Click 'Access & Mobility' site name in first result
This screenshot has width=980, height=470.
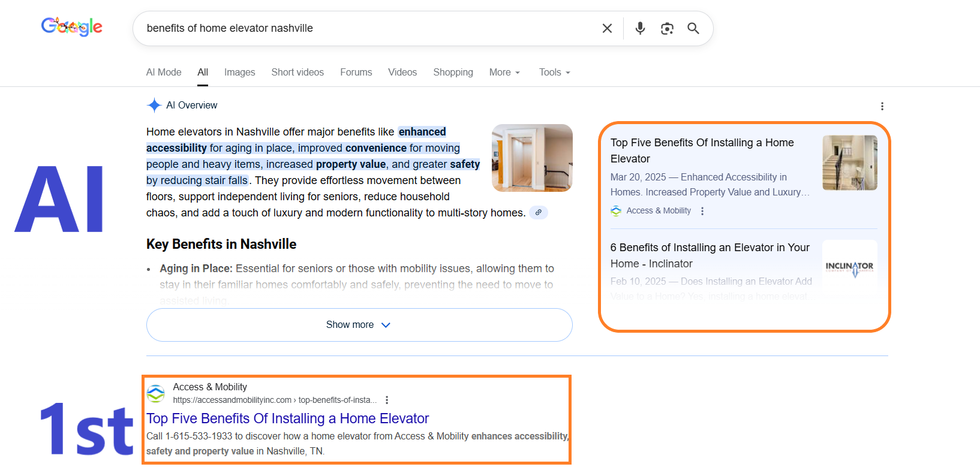210,387
